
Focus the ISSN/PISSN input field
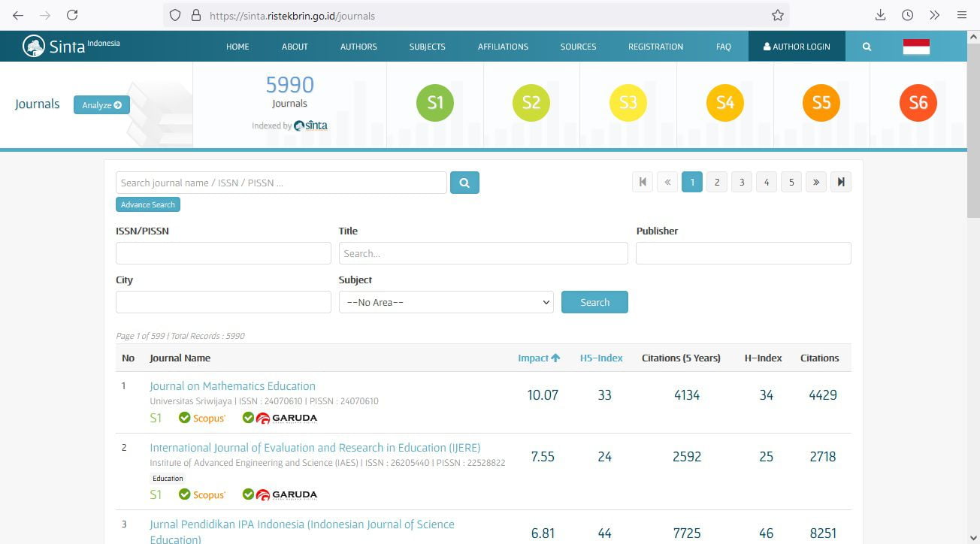[x=223, y=253]
